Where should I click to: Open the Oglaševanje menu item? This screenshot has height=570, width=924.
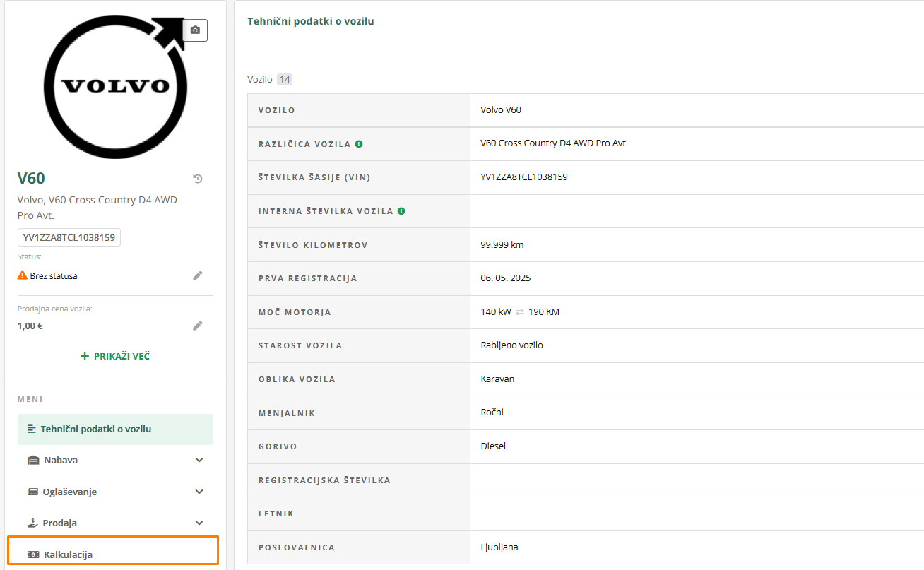point(115,492)
